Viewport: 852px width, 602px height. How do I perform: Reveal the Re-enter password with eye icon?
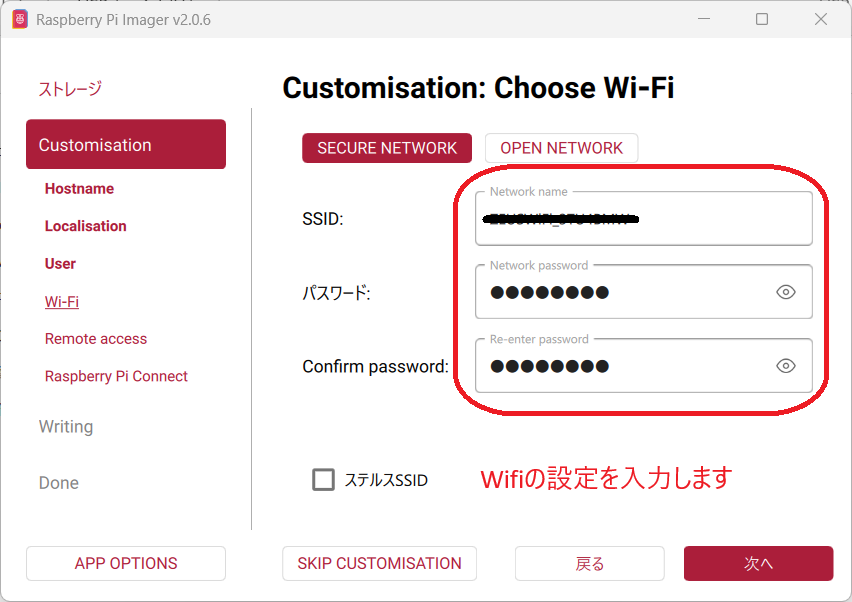coord(786,366)
